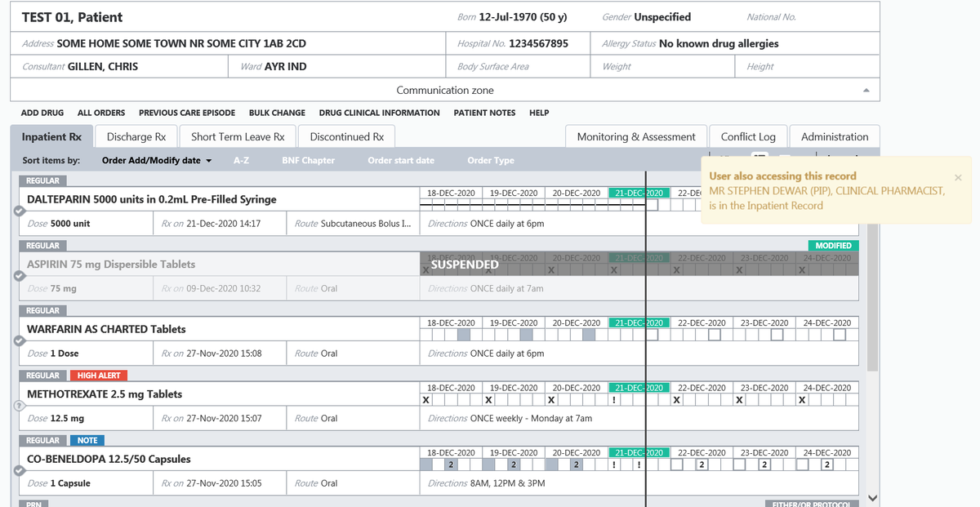Open ALL ORDERS menu item
The width and height of the screenshot is (980, 507).
point(101,113)
